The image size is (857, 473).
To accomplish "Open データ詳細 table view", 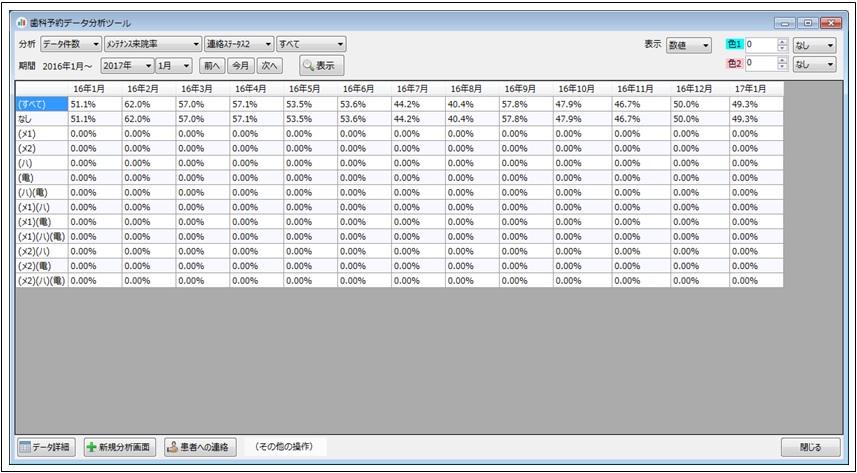I will 46,447.
